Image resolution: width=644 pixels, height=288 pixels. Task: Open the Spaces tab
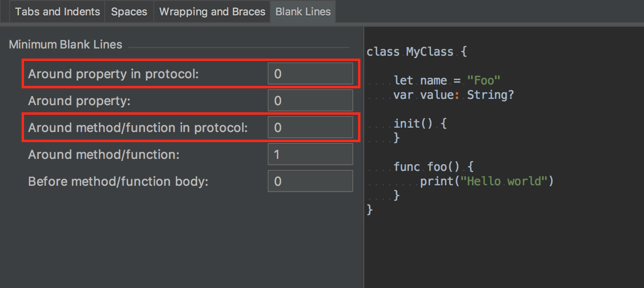[129, 12]
